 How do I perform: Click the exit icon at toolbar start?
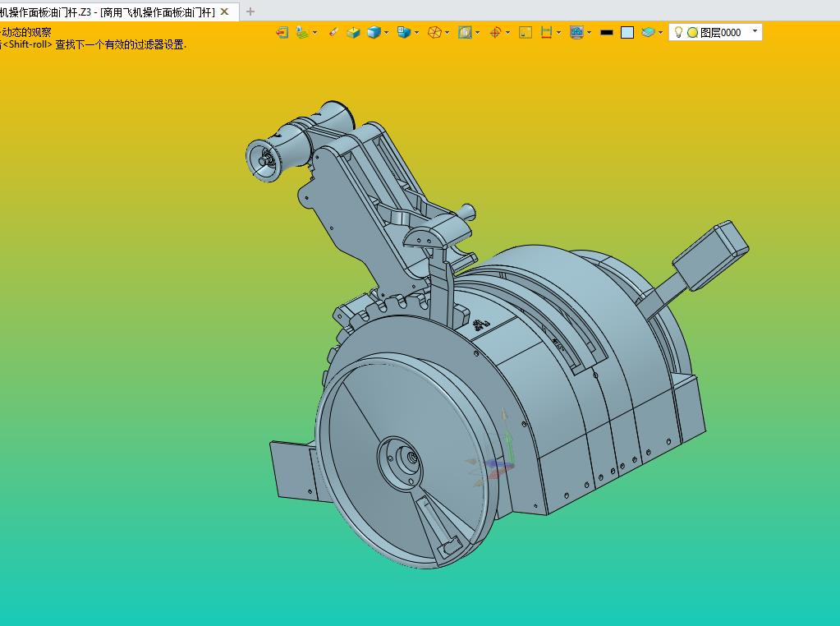(282, 33)
